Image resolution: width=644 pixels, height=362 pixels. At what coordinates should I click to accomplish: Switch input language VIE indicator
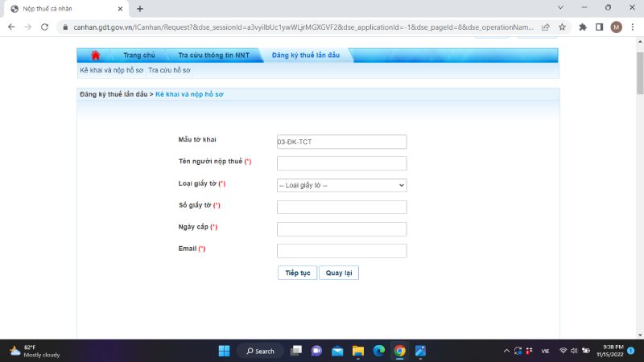545,351
